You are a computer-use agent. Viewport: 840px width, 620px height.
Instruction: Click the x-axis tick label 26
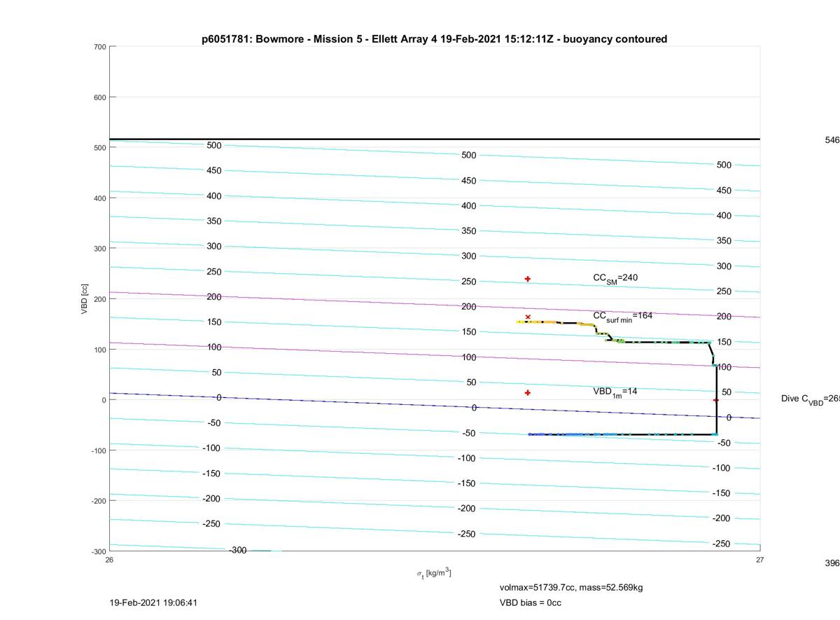(x=109, y=560)
